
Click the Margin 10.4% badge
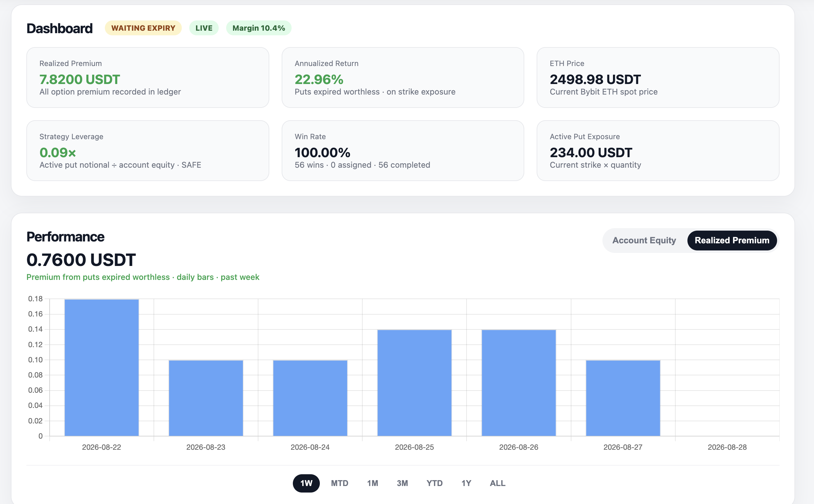[x=258, y=28]
